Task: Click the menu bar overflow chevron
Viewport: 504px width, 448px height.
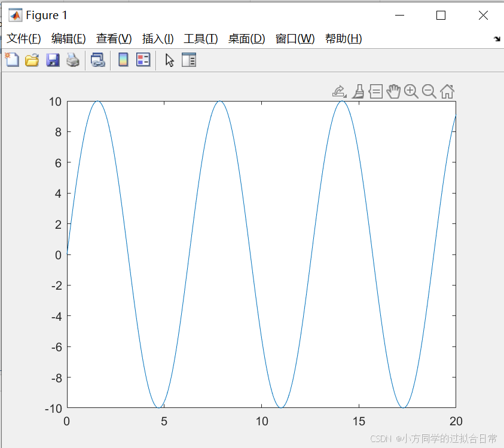Action: pyautogui.click(x=497, y=38)
